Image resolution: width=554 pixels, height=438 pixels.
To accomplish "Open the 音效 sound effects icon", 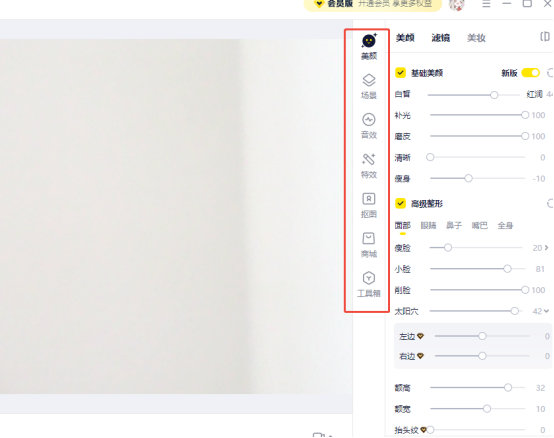I will coord(369,126).
